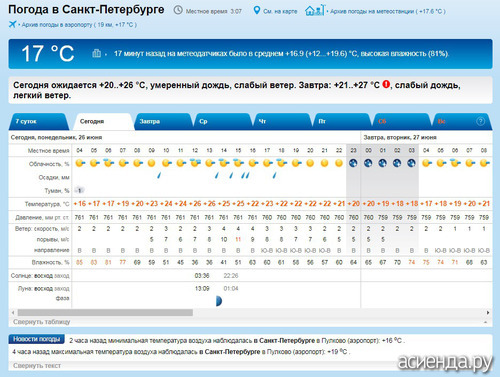Click the leftmost raindrop in precipitation row
The height and width of the screenshot is (377, 500).
159,175
